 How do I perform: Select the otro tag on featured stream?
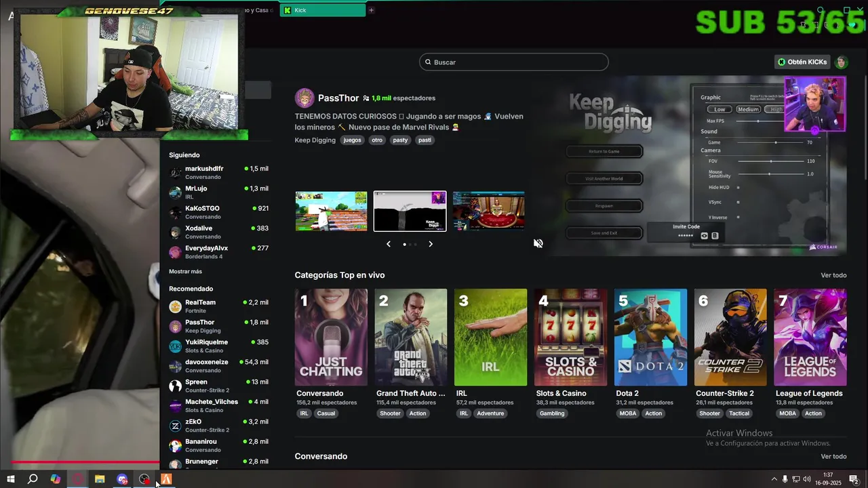pos(377,140)
